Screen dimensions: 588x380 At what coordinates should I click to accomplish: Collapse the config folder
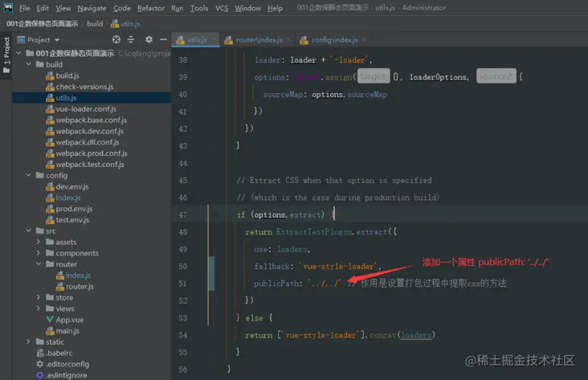(28, 175)
